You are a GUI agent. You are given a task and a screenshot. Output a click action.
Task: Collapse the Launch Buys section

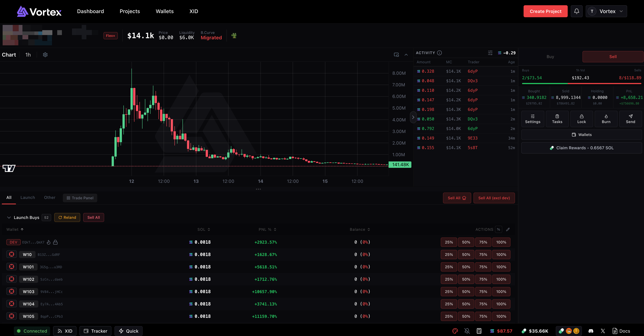coord(9,217)
